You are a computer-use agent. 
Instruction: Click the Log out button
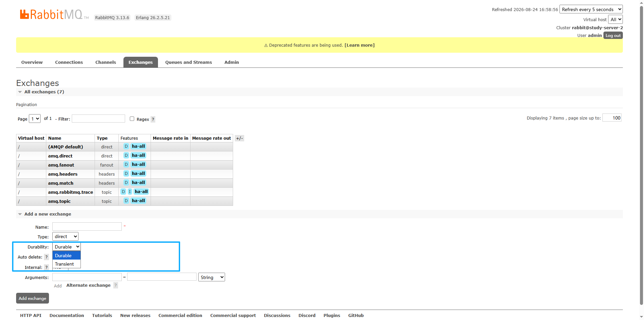point(613,36)
